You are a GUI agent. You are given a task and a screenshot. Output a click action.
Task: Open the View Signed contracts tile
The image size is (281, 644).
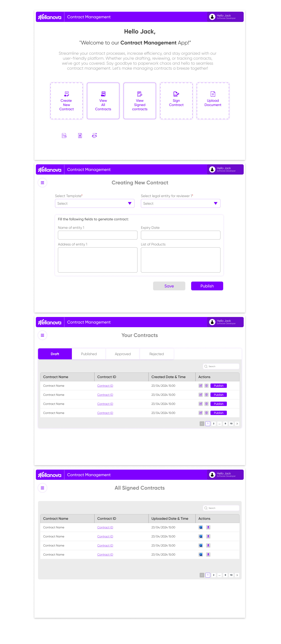click(139, 100)
